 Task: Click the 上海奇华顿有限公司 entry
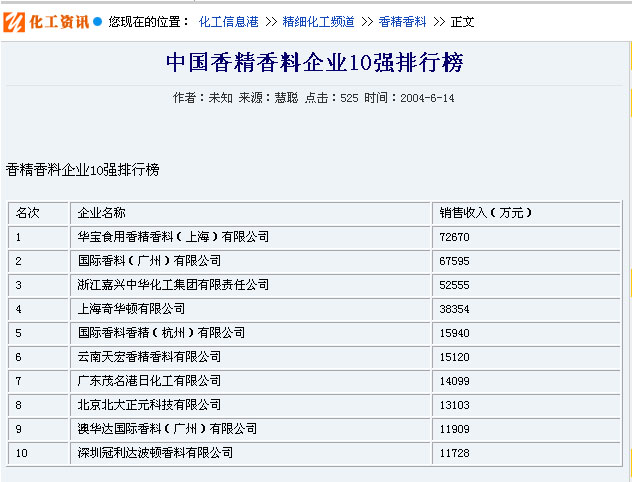pos(131,309)
